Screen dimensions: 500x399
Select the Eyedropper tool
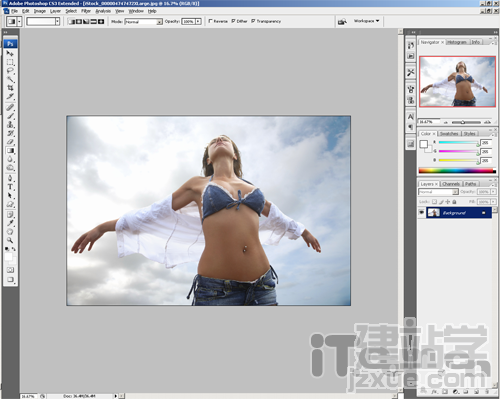pyautogui.click(x=10, y=223)
